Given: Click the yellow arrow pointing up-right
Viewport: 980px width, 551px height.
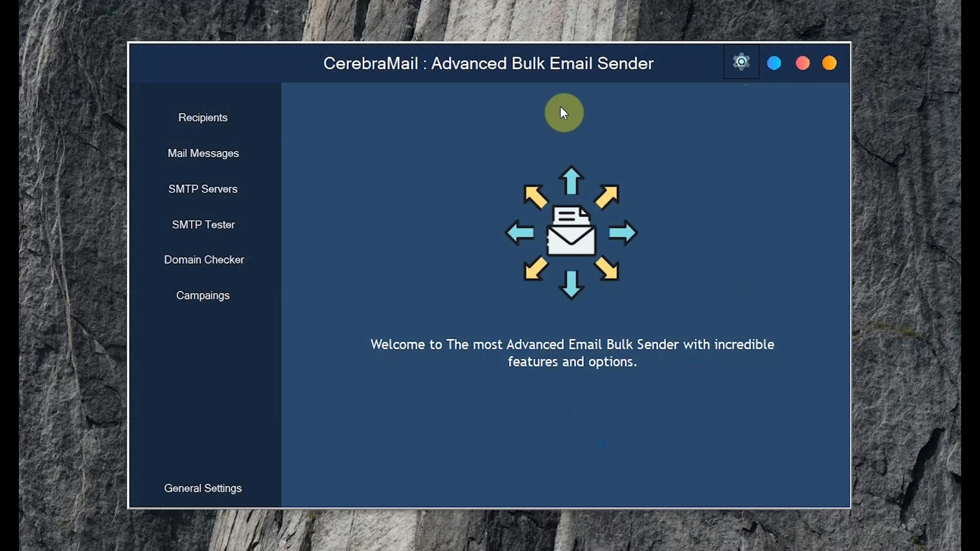Looking at the screenshot, I should pos(607,196).
